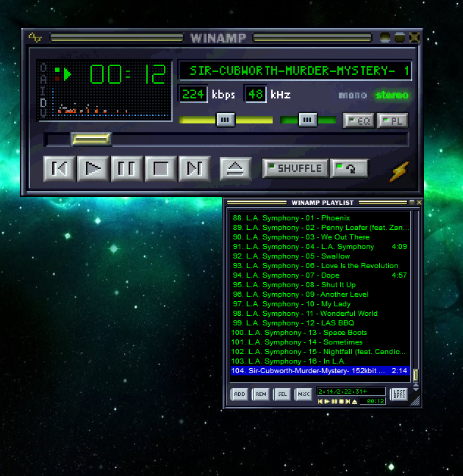Click the volume slider handle
This screenshot has height=476, width=463.
[x=225, y=120]
